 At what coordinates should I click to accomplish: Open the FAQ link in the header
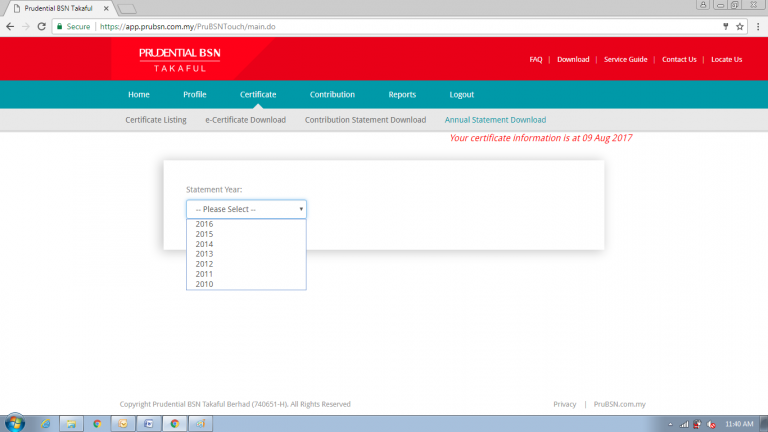535,59
